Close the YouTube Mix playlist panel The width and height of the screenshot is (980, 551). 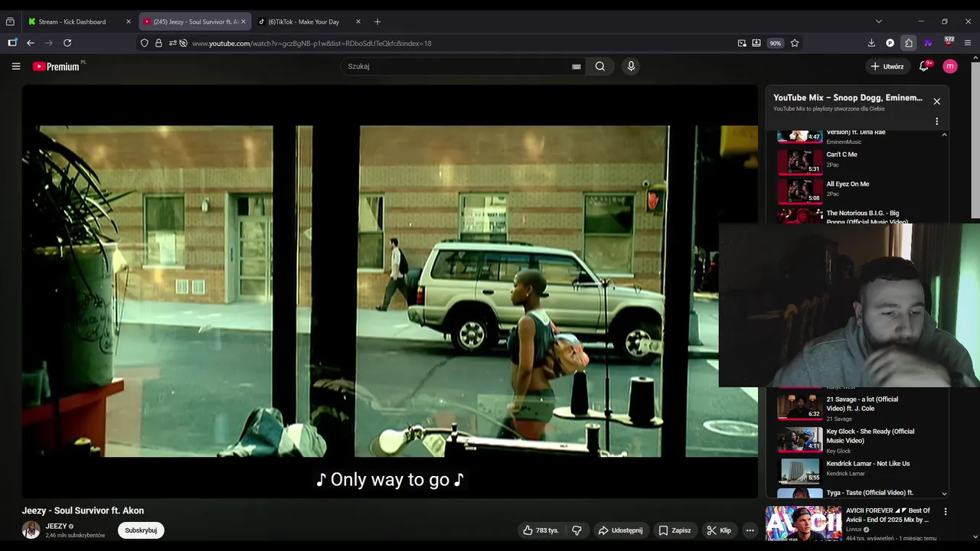click(936, 101)
